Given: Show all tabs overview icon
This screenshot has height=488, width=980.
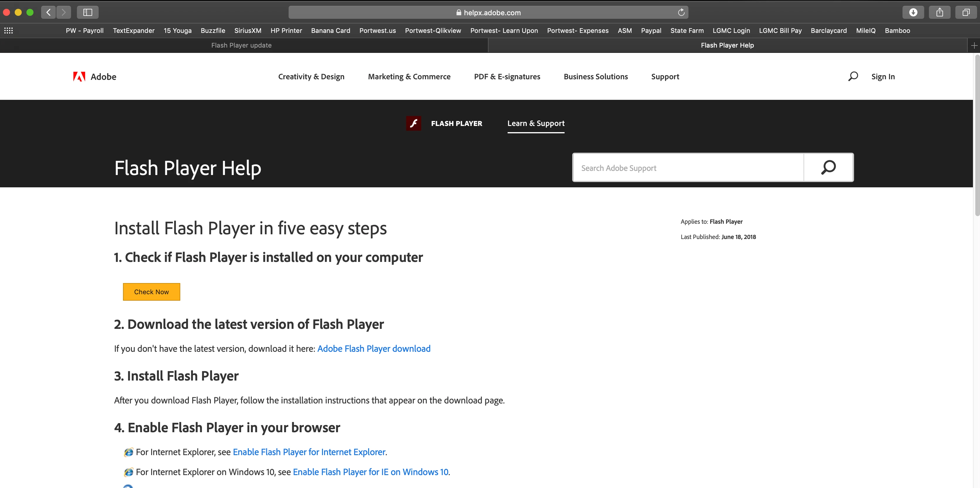Looking at the screenshot, I should (x=966, y=13).
